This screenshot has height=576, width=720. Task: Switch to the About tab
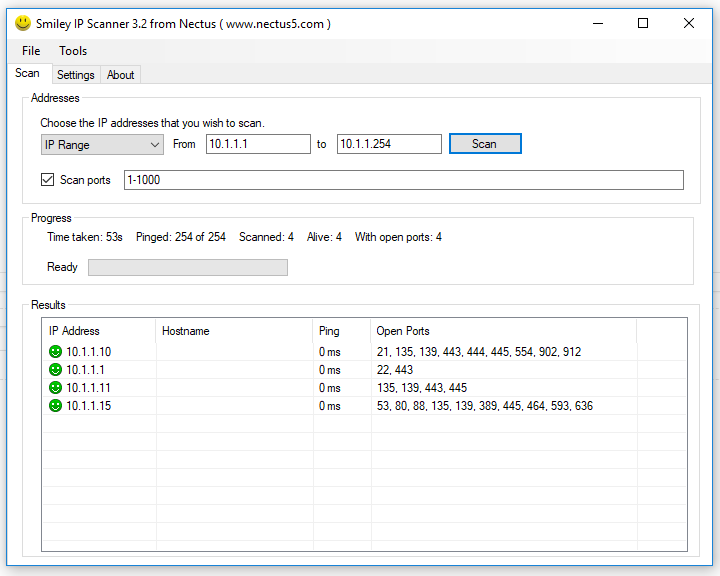[120, 75]
